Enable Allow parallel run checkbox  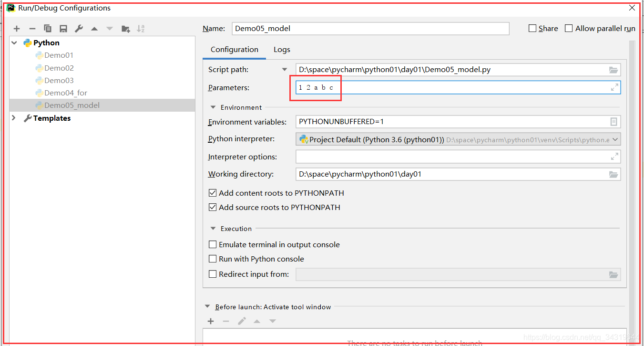pos(569,28)
